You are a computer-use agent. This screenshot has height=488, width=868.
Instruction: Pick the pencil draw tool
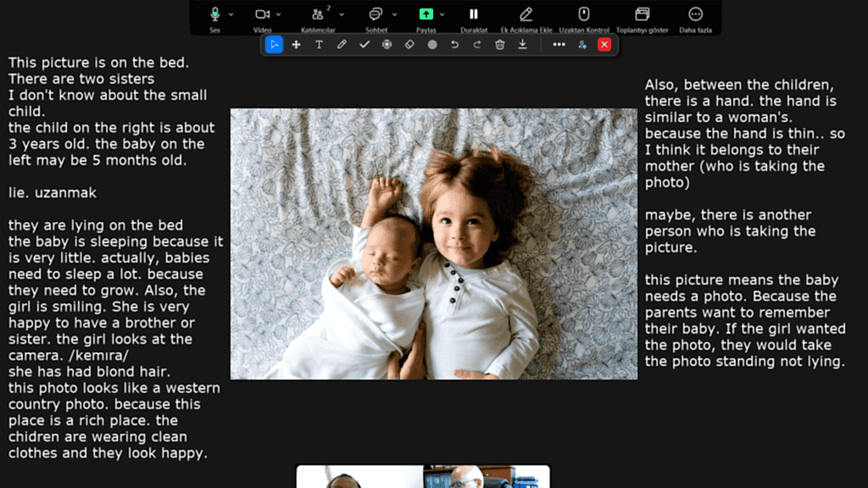[x=342, y=45]
